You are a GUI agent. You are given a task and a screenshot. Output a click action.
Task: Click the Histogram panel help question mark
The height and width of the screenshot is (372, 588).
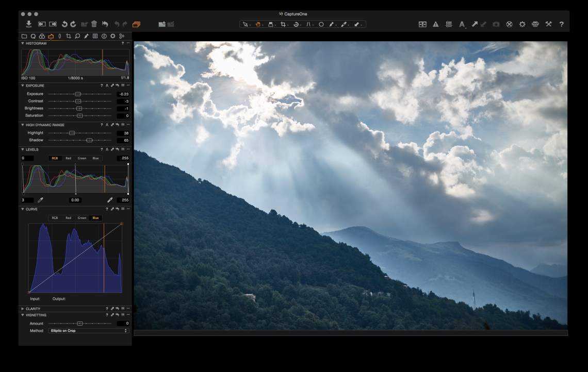tap(122, 43)
